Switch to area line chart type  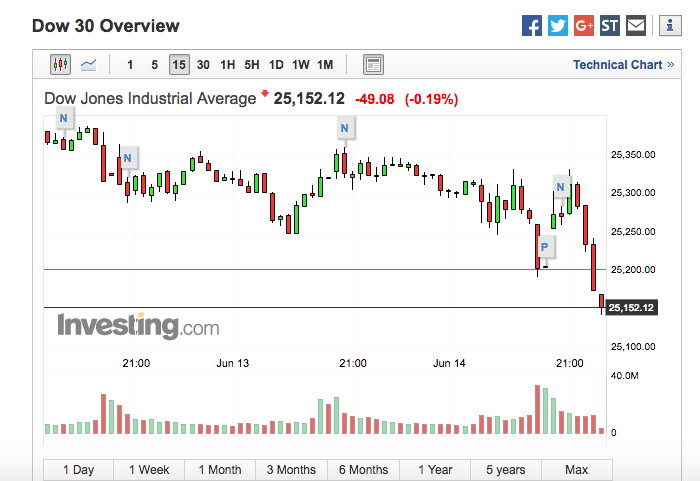pos(89,65)
